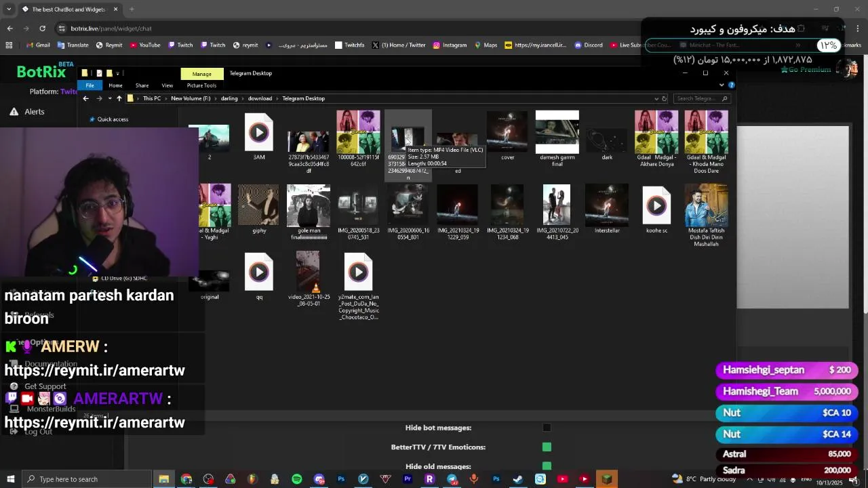
Task: Refresh the Telegram Desktop folder
Action: [x=665, y=98]
